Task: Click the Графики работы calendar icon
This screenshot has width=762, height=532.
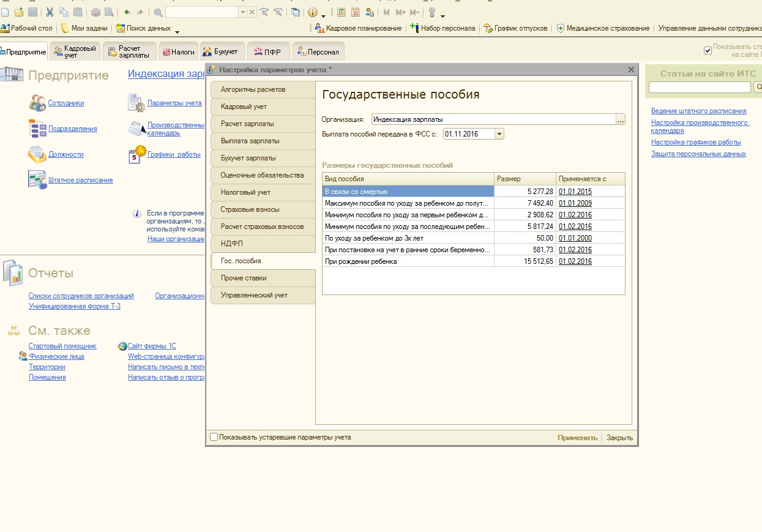Action: [x=137, y=154]
